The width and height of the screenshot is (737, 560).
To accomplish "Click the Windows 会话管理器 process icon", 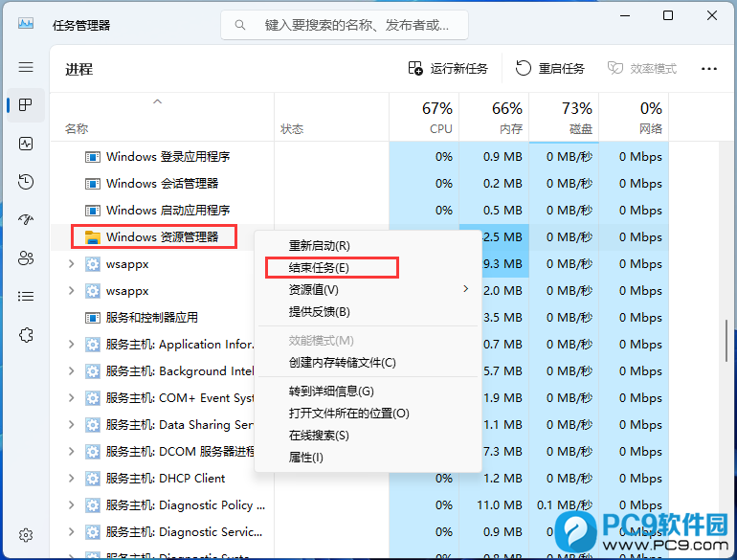I will [x=93, y=184].
